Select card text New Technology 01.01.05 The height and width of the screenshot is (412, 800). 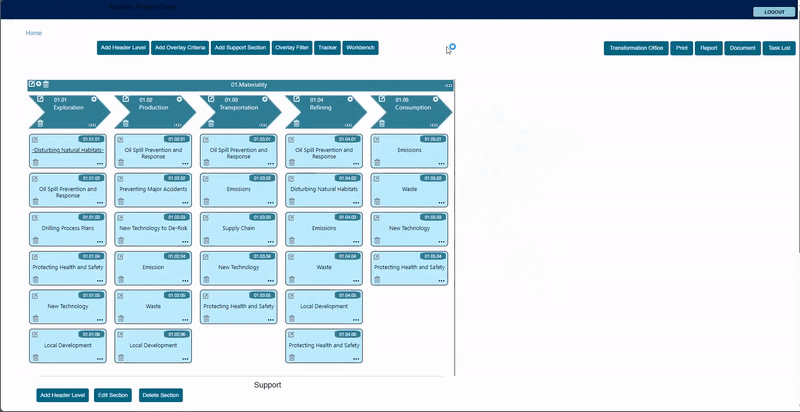coord(68,306)
